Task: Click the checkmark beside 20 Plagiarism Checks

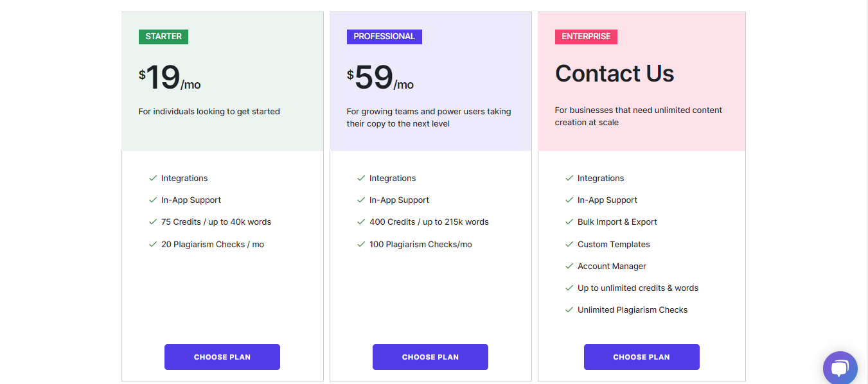Action: 153,244
